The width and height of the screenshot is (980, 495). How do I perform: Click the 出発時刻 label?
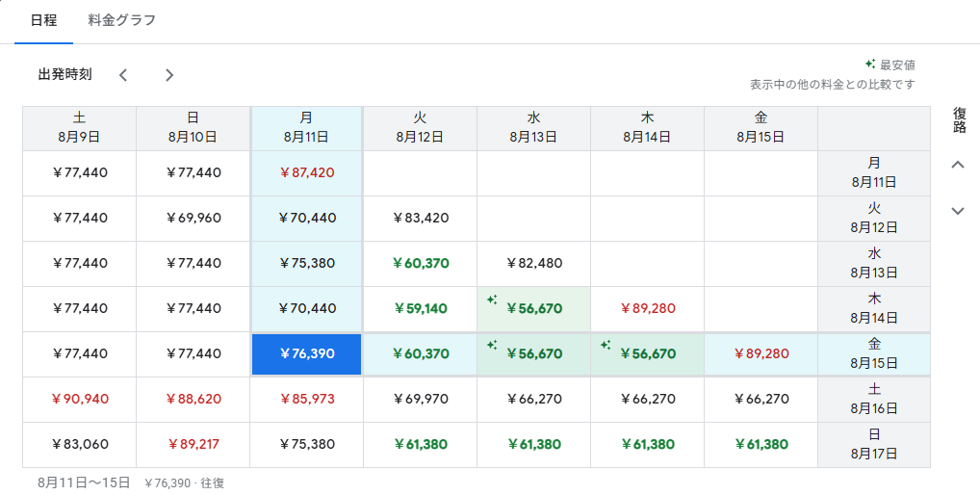pos(65,74)
